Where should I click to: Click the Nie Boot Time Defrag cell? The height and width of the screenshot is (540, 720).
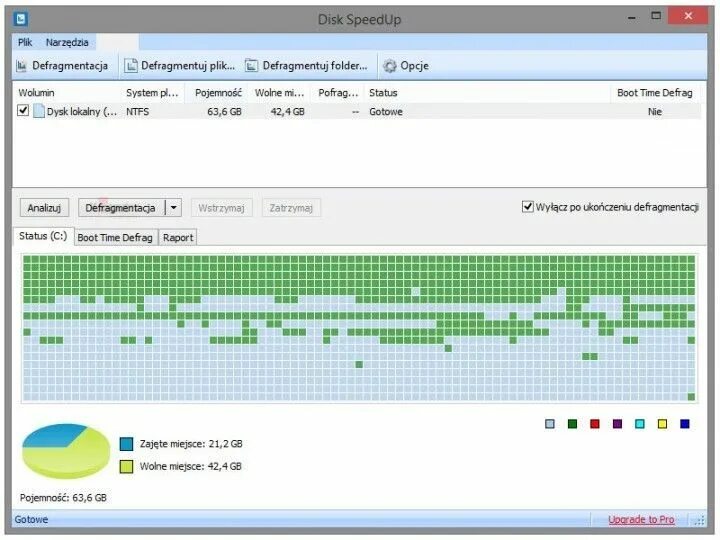[655, 112]
